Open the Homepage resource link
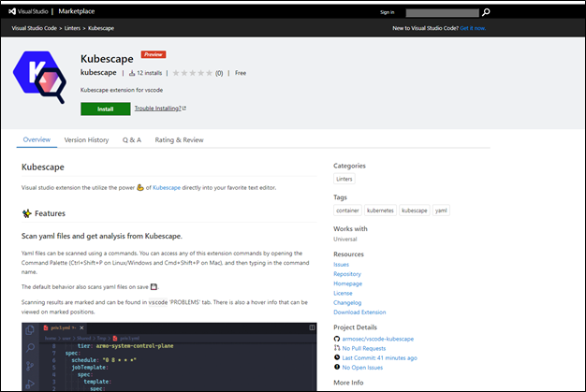586x392 pixels. [348, 283]
